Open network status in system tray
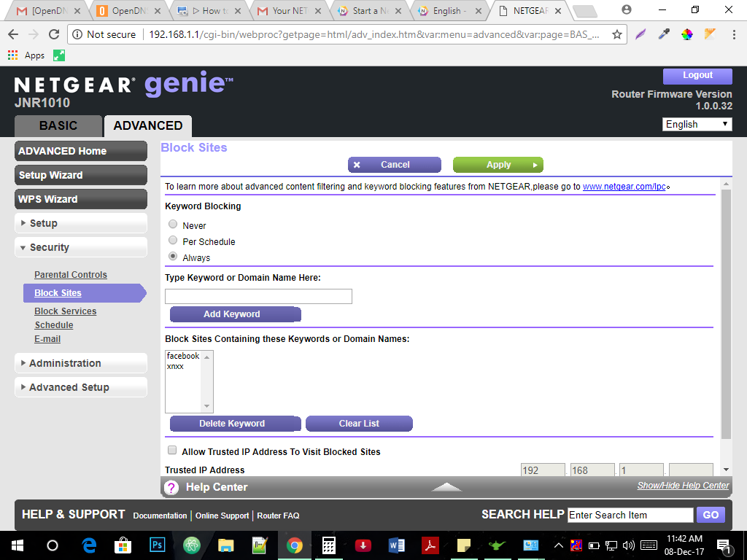Viewport: 747px width, 560px height. [x=611, y=545]
